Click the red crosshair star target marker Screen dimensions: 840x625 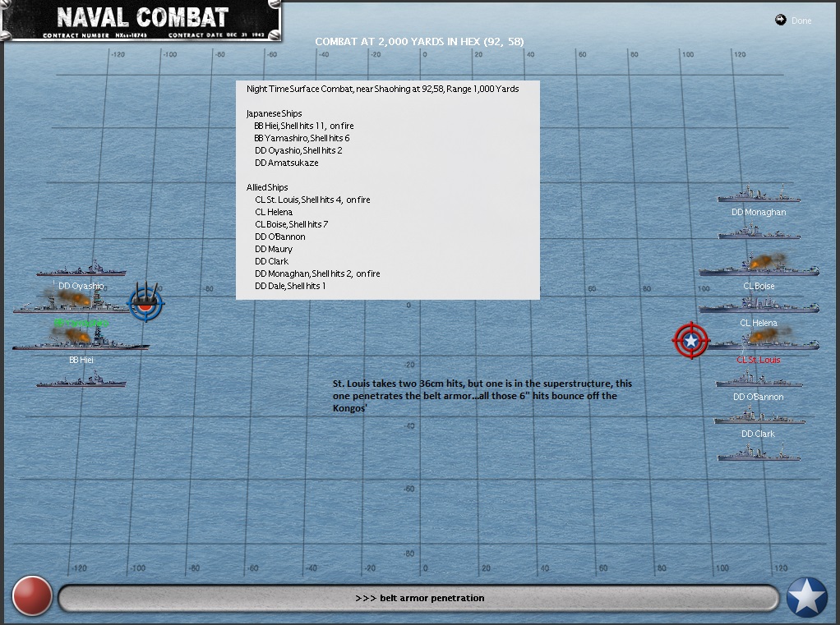pyautogui.click(x=691, y=340)
